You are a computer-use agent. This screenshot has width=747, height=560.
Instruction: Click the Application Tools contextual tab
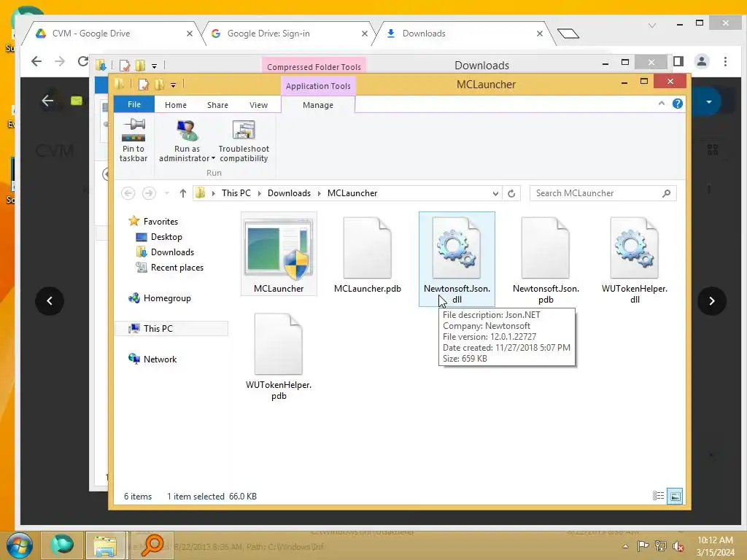tap(318, 86)
